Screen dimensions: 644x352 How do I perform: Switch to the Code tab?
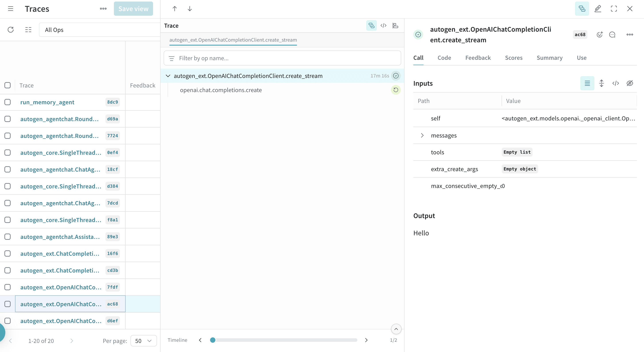444,58
